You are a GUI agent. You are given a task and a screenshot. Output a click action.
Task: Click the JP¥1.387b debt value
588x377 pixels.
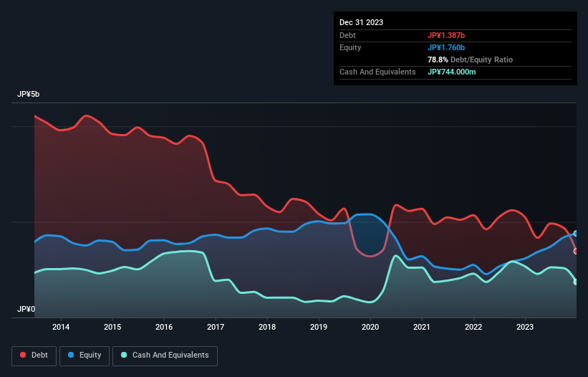point(446,35)
